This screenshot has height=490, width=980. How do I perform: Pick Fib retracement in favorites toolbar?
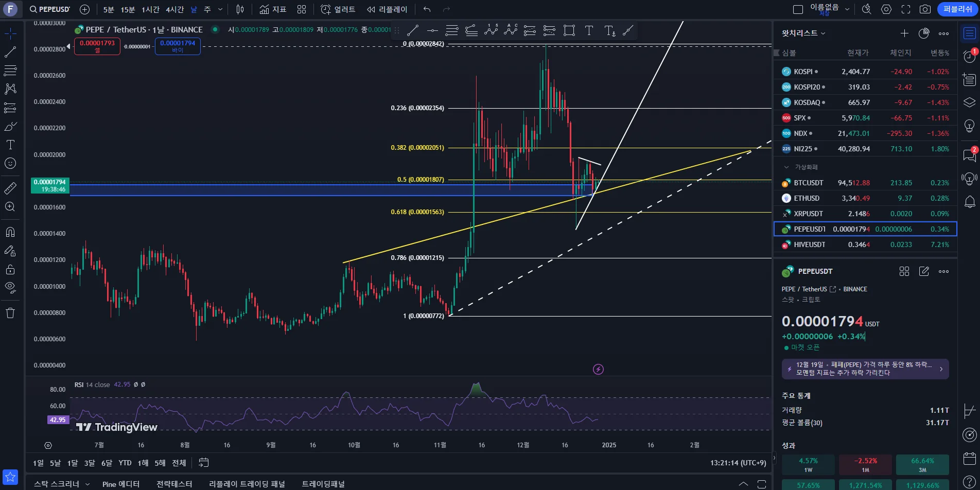452,31
